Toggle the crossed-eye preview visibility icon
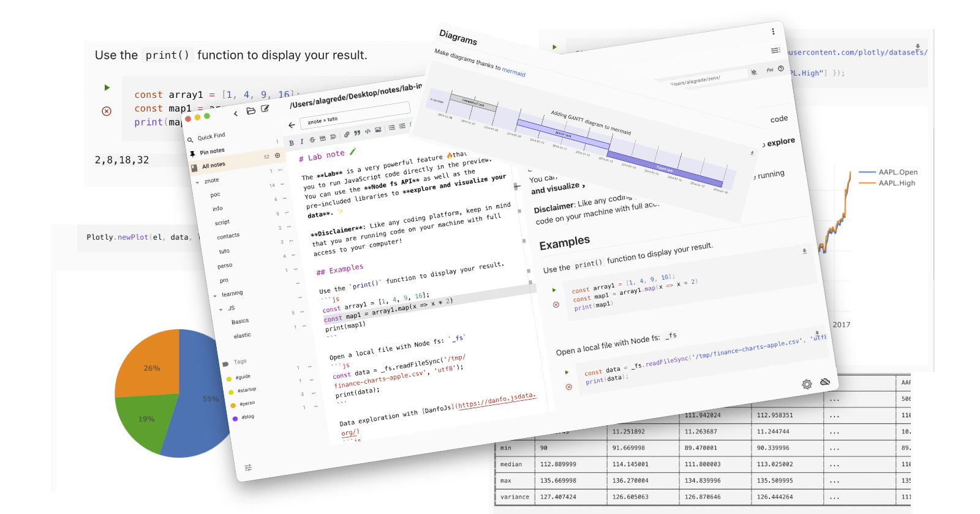The image size is (980, 514). click(754, 72)
